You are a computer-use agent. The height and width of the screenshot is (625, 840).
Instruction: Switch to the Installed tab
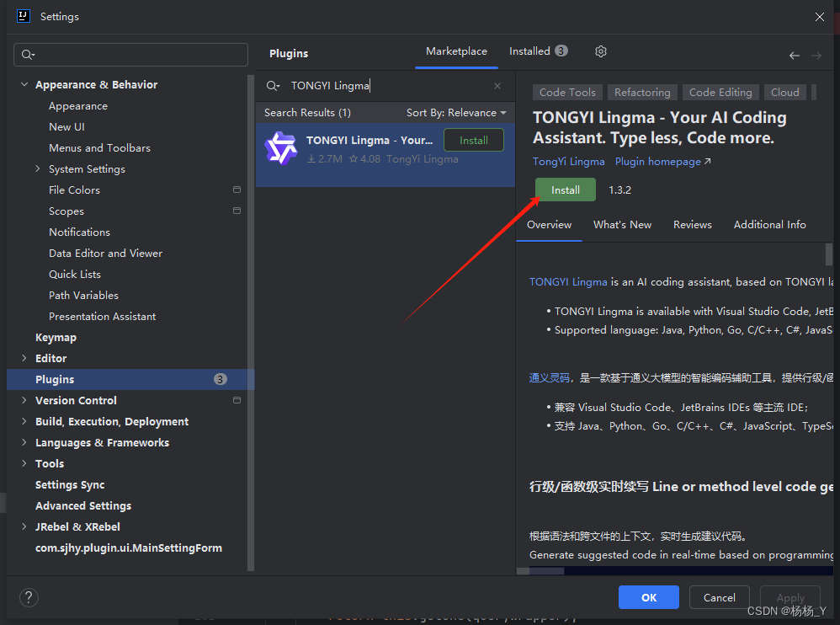coord(538,51)
